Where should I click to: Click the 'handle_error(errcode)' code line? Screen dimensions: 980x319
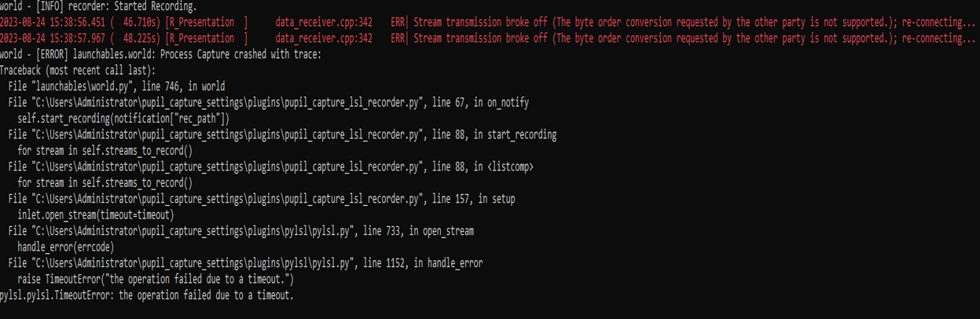[x=66, y=247]
